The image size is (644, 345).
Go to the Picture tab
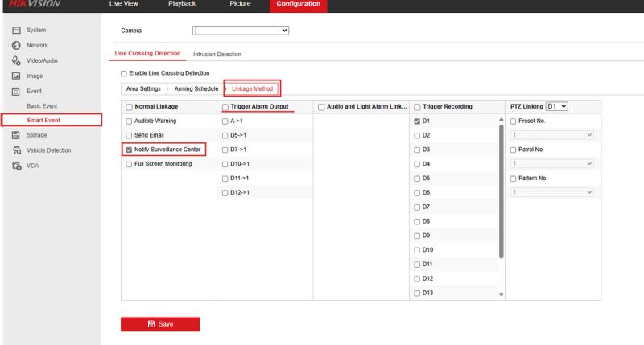(240, 4)
